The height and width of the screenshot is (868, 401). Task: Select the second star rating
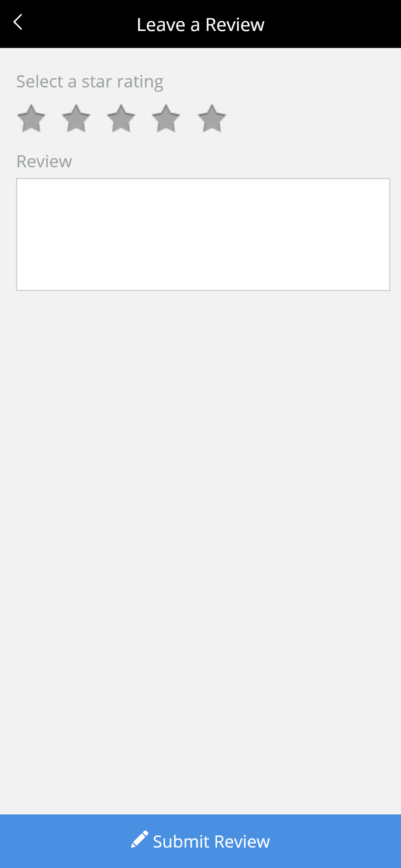pyautogui.click(x=76, y=118)
